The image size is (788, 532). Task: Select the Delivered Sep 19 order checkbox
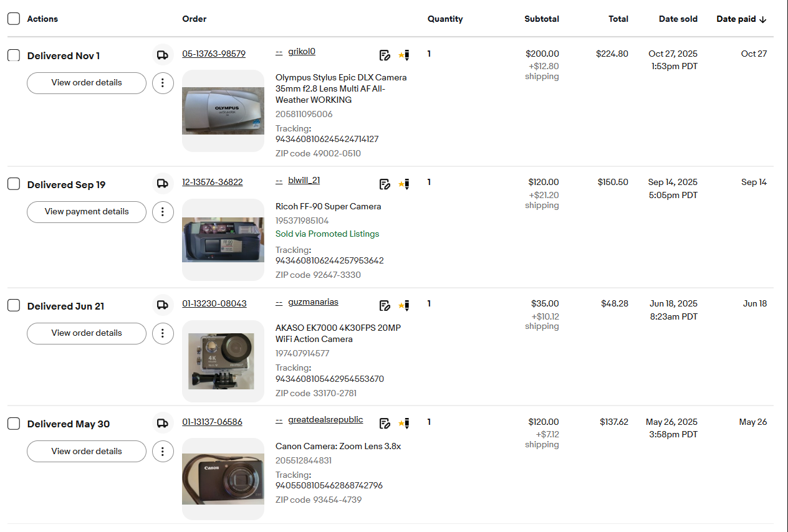coord(14,184)
